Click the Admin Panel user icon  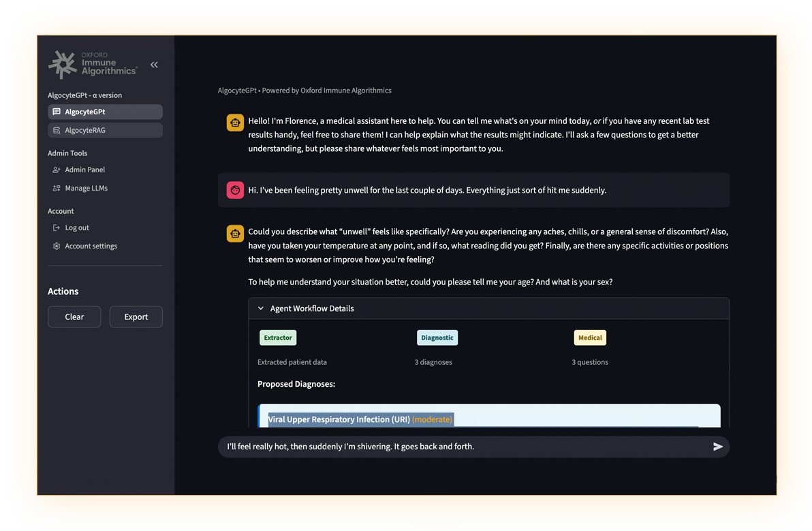click(57, 170)
